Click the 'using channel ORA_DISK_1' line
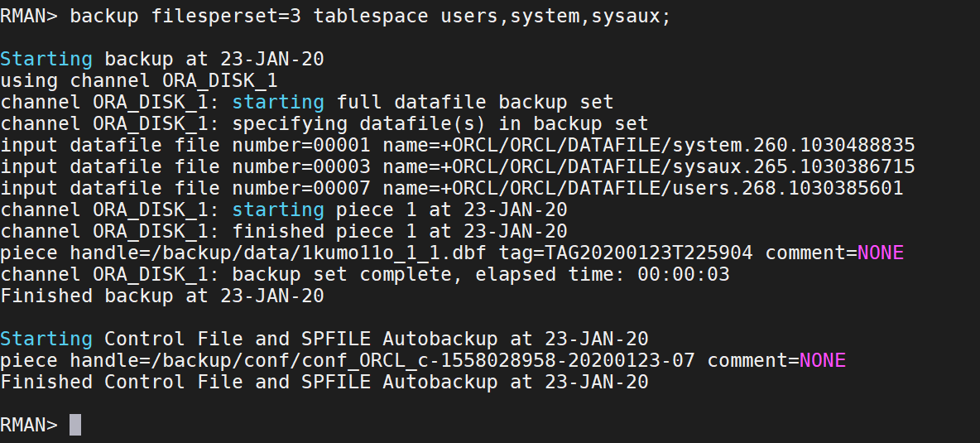The width and height of the screenshot is (980, 443). [x=139, y=81]
